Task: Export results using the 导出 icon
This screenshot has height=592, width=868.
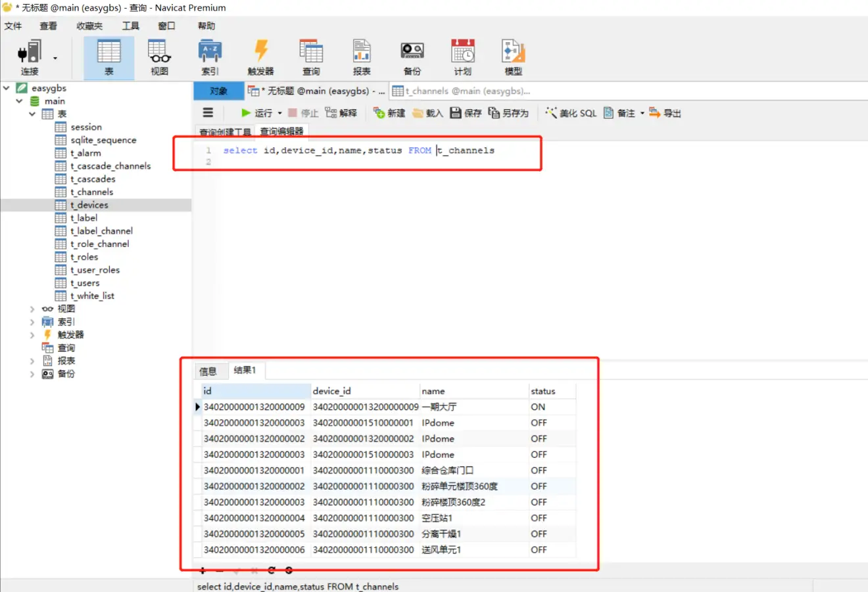Action: click(666, 112)
